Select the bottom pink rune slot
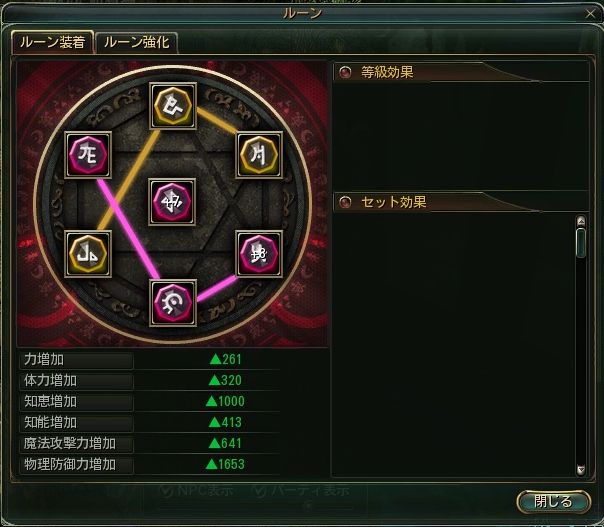604x527 pixels. click(x=173, y=303)
